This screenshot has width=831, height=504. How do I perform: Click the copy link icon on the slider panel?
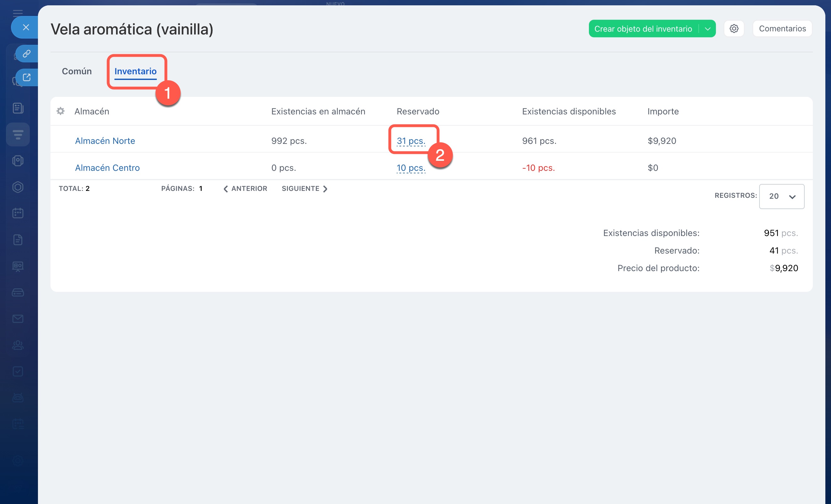pos(27,54)
